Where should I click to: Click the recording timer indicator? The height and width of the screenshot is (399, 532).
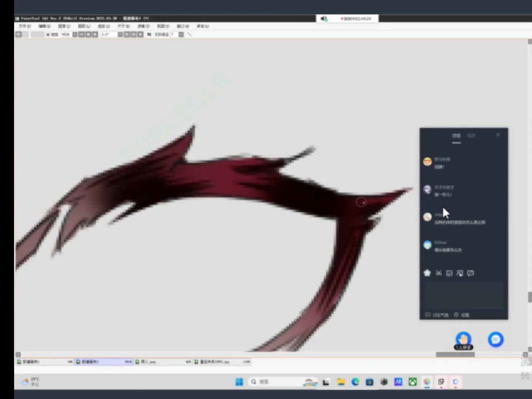pos(356,18)
